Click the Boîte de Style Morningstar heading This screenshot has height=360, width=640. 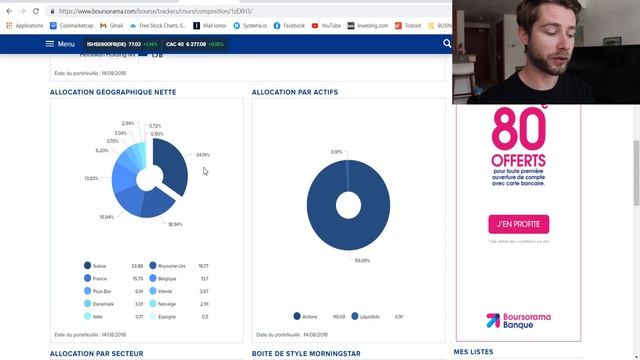click(x=306, y=353)
